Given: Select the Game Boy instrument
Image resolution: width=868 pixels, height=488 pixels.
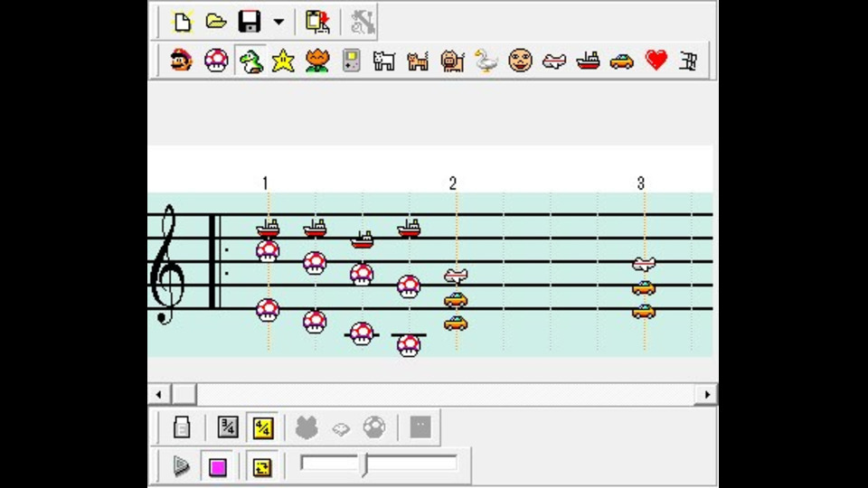Looking at the screenshot, I should point(351,61).
